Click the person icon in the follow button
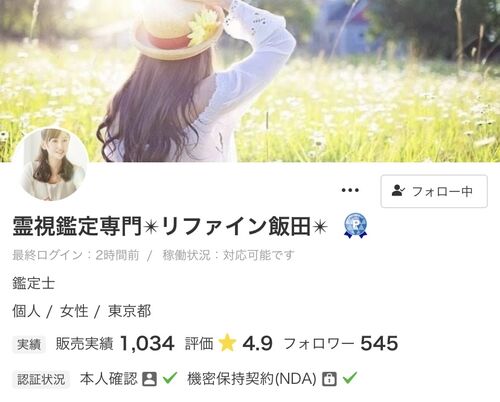Viewport: 500px width, 402px height. pyautogui.click(x=398, y=191)
